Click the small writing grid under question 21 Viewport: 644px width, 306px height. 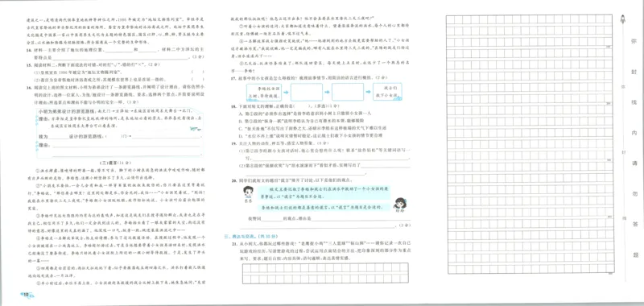coord(325,274)
